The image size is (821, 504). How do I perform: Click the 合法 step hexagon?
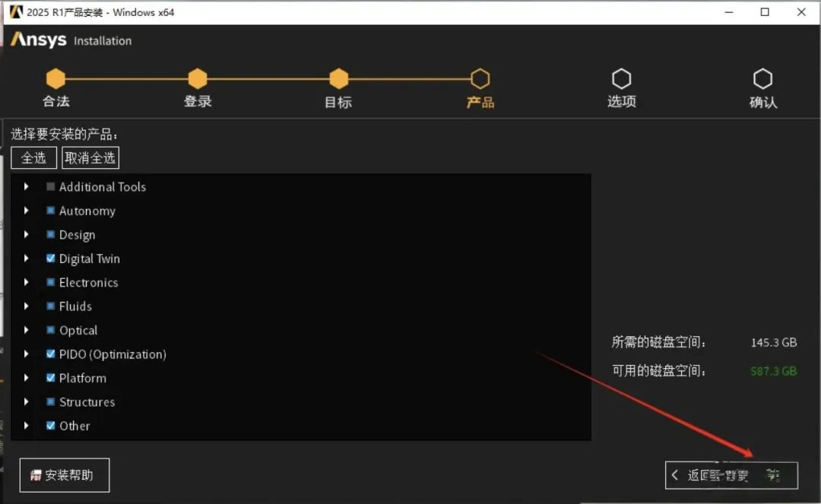55,79
